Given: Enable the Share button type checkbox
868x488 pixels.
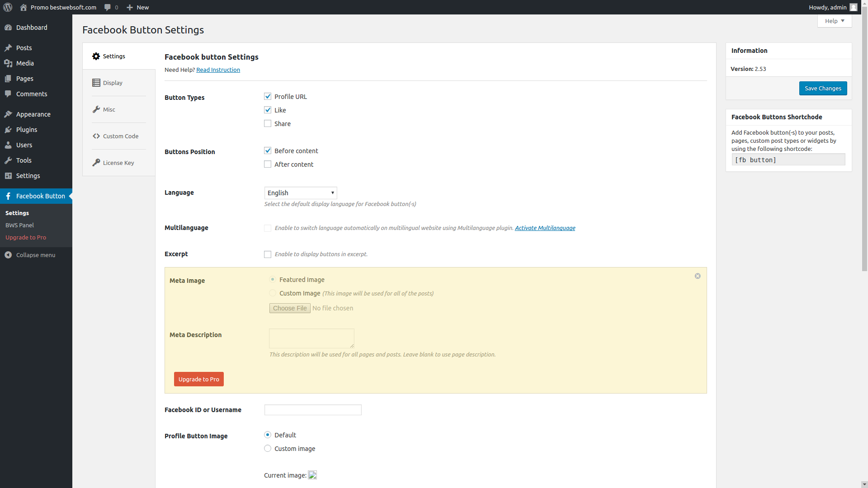Looking at the screenshot, I should pyautogui.click(x=268, y=123).
